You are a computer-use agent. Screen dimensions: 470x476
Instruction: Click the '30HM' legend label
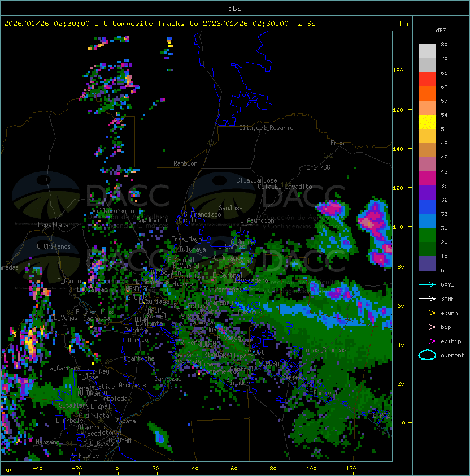point(447,298)
